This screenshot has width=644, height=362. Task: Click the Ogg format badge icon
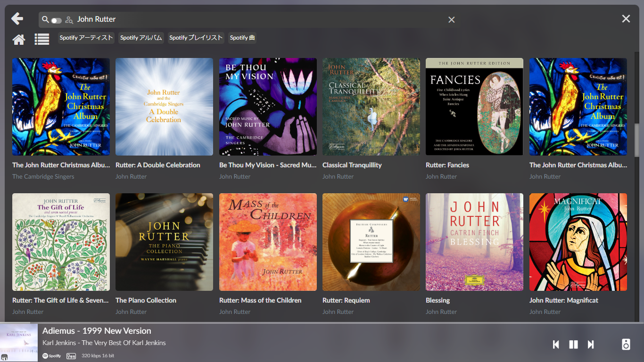point(71,356)
